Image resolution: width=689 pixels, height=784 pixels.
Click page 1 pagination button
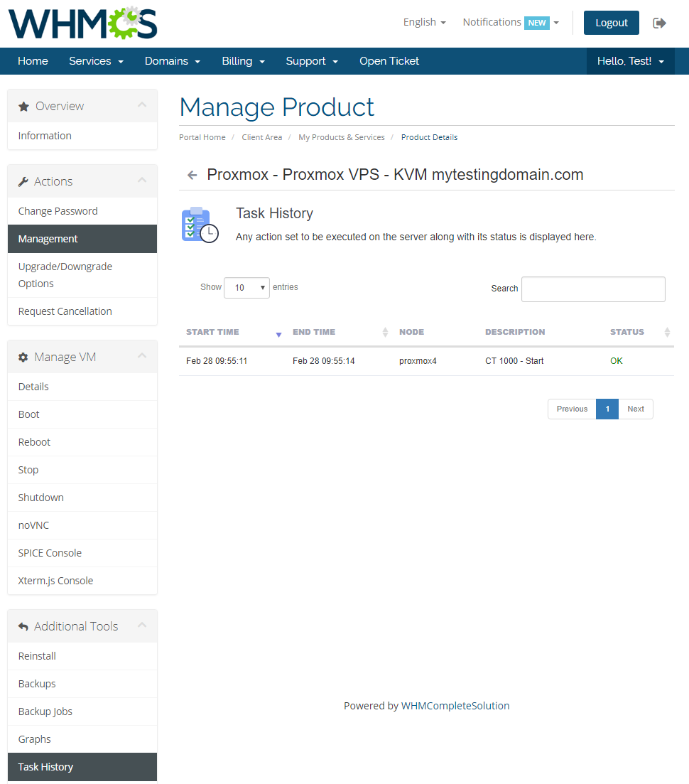[x=607, y=409]
